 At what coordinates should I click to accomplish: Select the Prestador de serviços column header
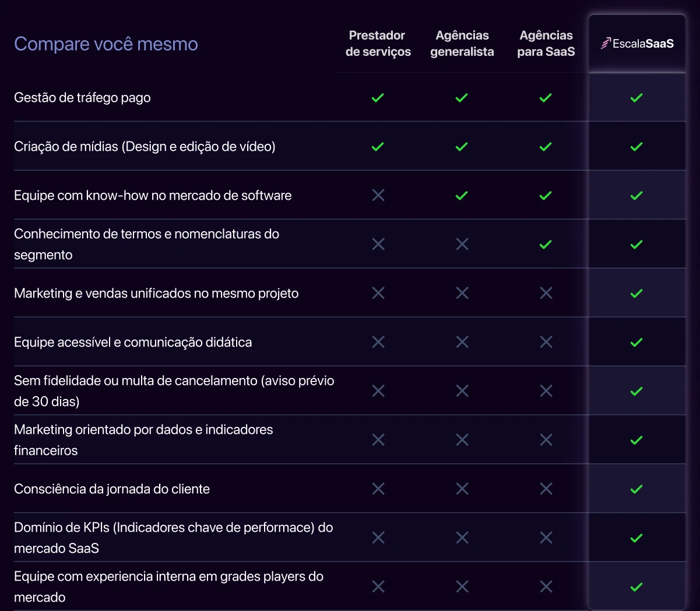click(378, 44)
